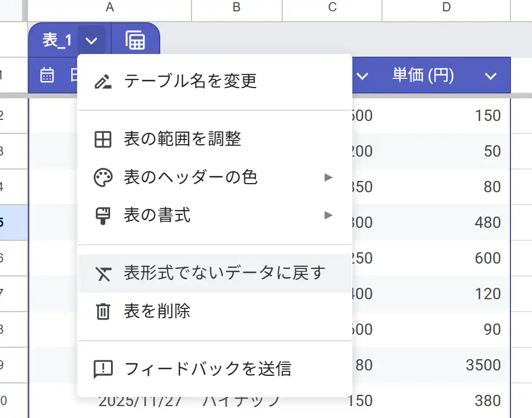Screen dimensions: 532x418
Task: Expand the 表のヘッダーの色 submenu arrow
Action: [x=328, y=177]
